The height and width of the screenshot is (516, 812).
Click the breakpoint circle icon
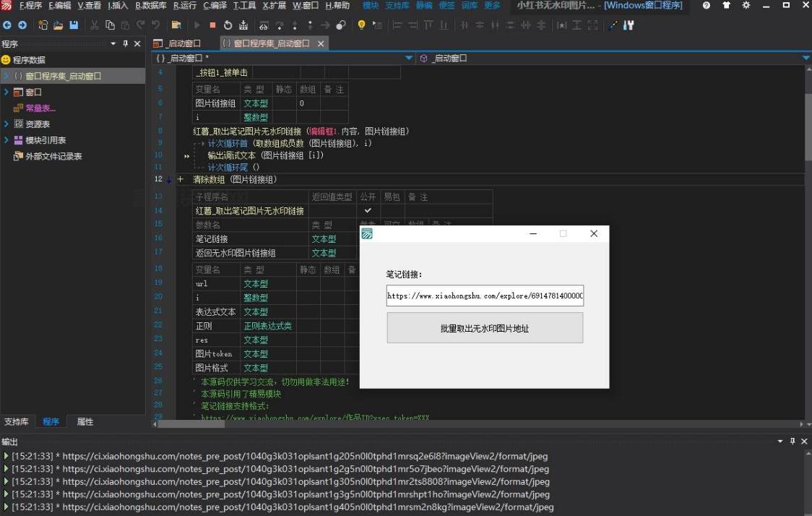click(x=341, y=25)
